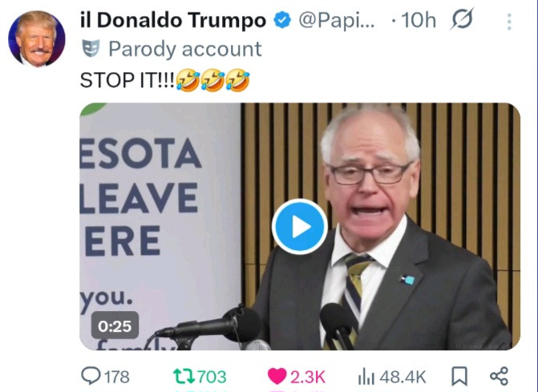Open the il Donaldo Trumpo display name
Image resolution: width=538 pixels, height=392 pixels.
point(173,20)
